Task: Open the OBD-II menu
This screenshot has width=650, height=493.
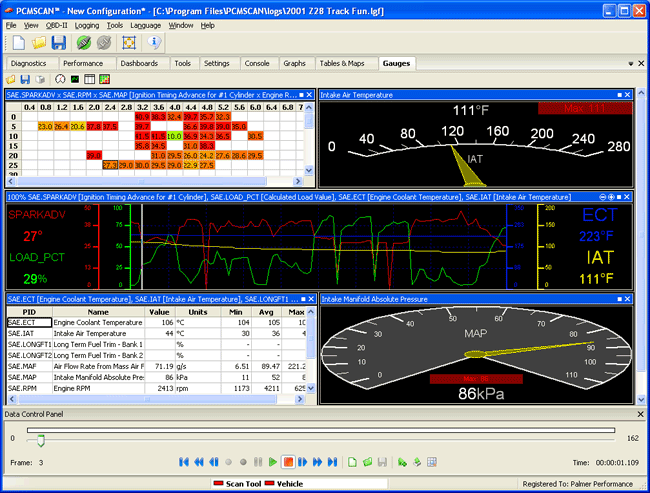Action: (56, 25)
